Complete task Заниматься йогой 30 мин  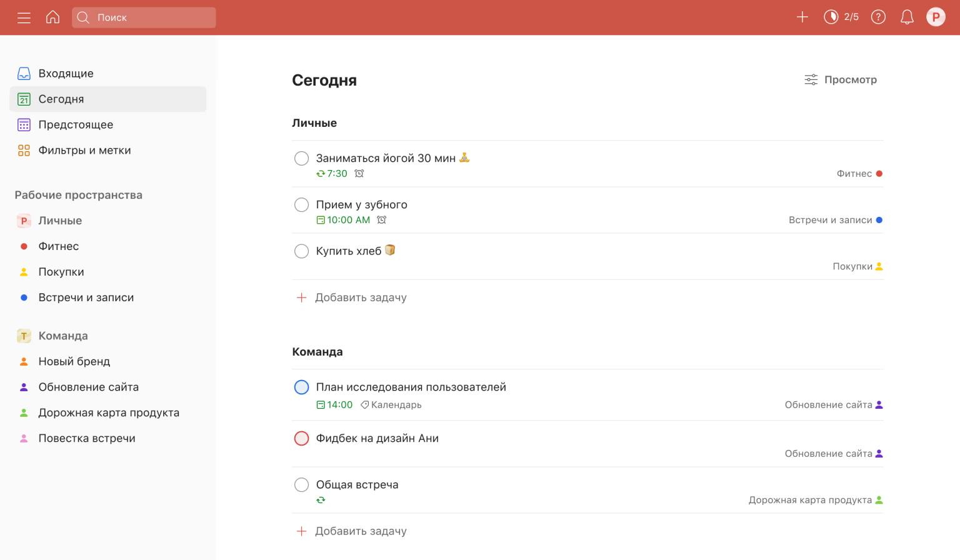click(x=301, y=158)
